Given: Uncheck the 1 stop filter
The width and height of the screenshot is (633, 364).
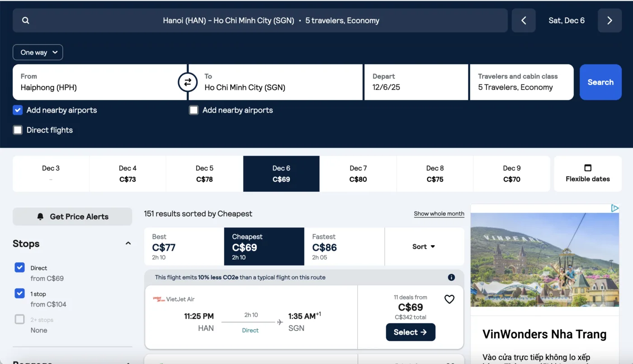Looking at the screenshot, I should click(x=19, y=293).
